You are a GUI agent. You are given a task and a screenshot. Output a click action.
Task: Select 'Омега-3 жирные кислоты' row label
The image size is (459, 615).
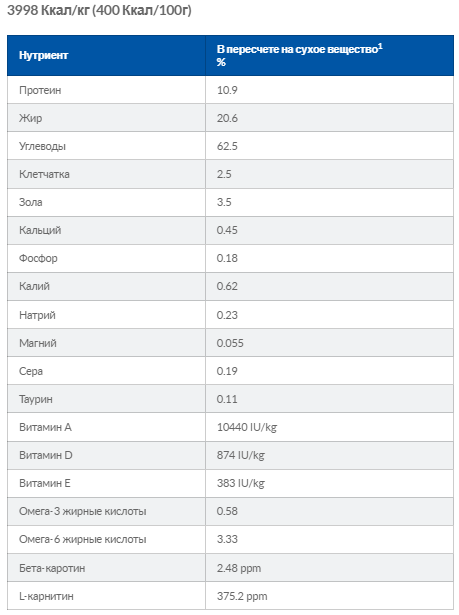pos(83,511)
